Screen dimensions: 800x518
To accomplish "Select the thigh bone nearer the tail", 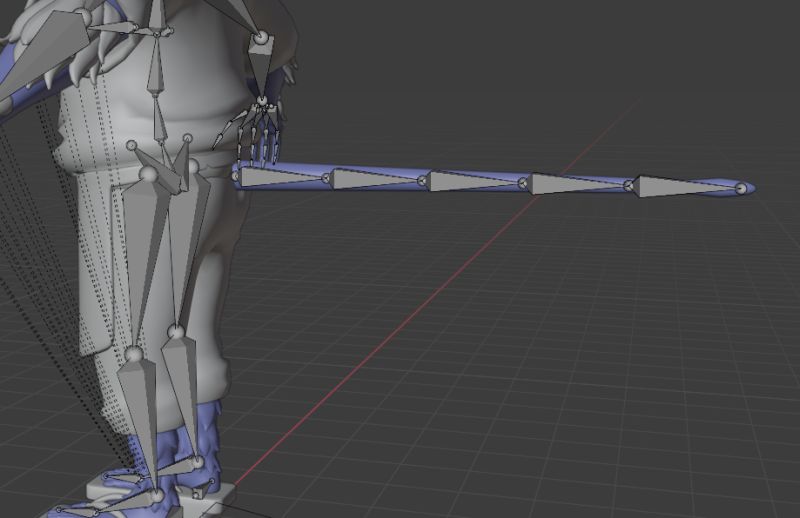I will point(186,250).
